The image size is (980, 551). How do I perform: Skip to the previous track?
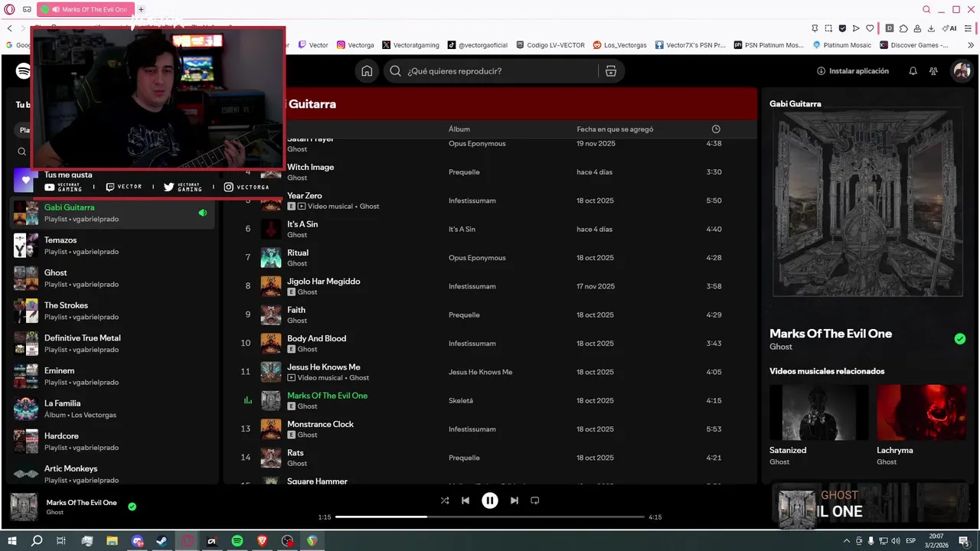coord(465,500)
